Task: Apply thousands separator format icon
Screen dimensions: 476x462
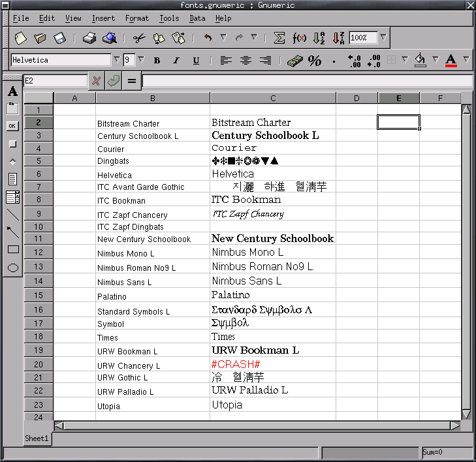Action: 334,61
